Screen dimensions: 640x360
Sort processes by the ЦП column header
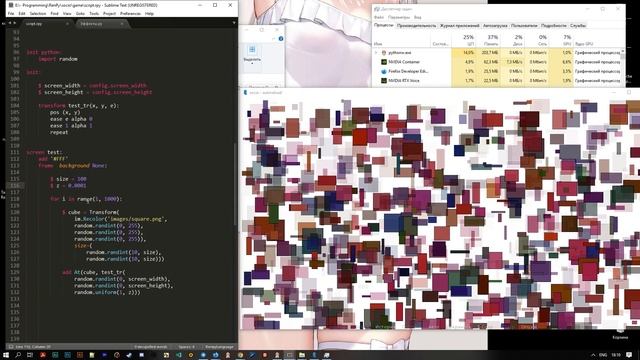tap(464, 40)
